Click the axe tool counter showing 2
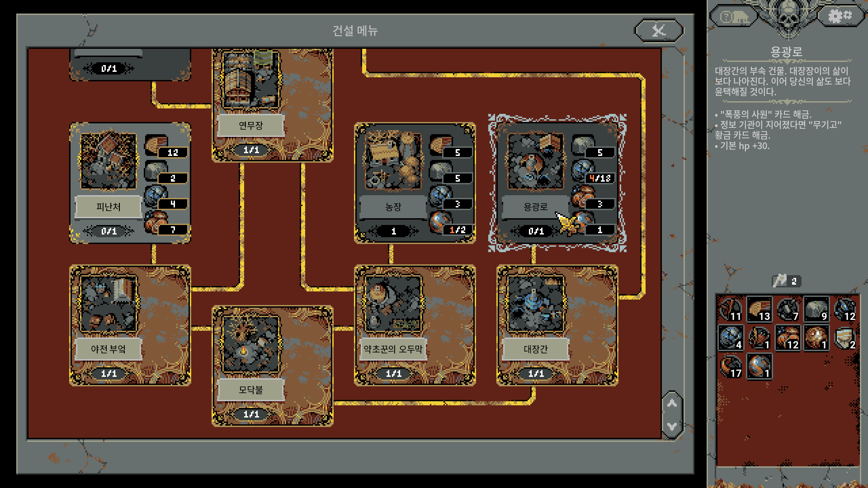 tap(786, 281)
